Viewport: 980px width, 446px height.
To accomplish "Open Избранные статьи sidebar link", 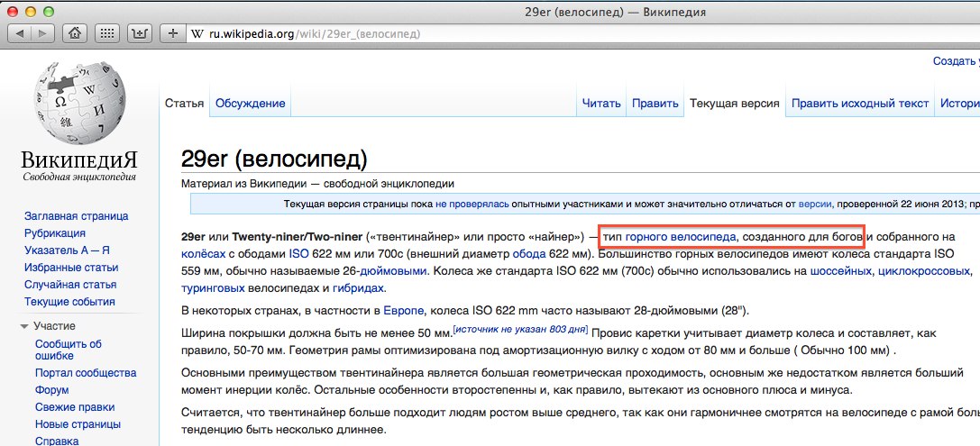I will coord(71,268).
